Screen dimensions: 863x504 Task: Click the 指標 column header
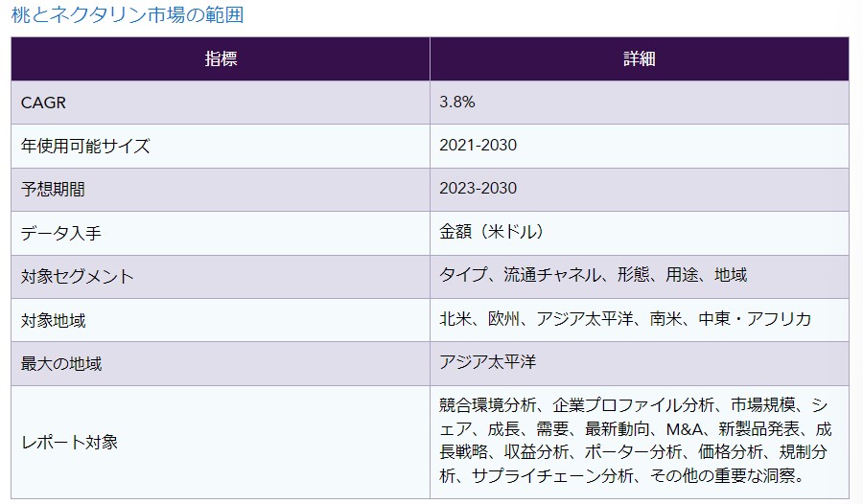click(x=221, y=58)
